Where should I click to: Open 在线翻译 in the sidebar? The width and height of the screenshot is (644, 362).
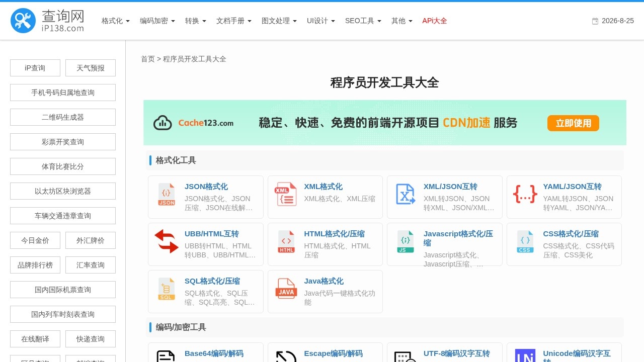(x=35, y=339)
